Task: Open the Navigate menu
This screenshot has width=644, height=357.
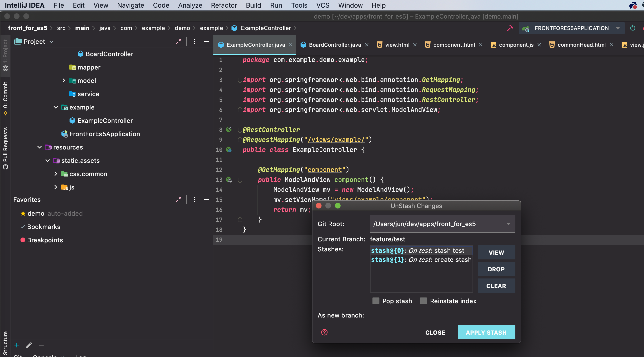Action: coord(131,5)
